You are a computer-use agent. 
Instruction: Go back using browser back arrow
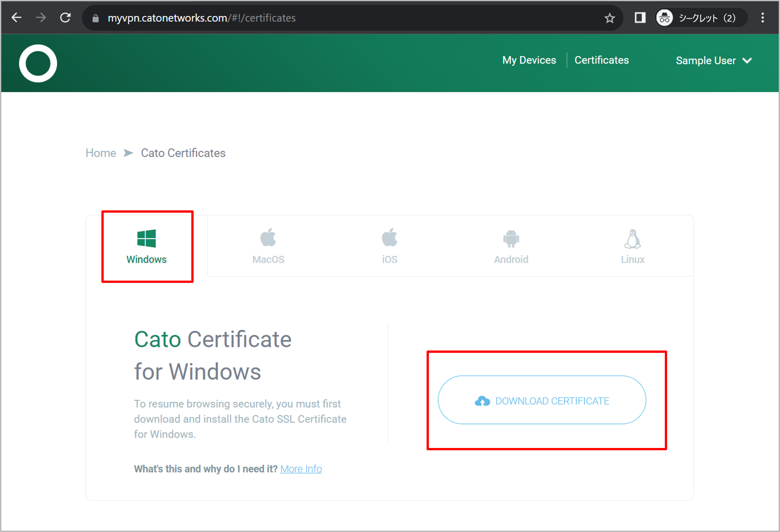[16, 17]
